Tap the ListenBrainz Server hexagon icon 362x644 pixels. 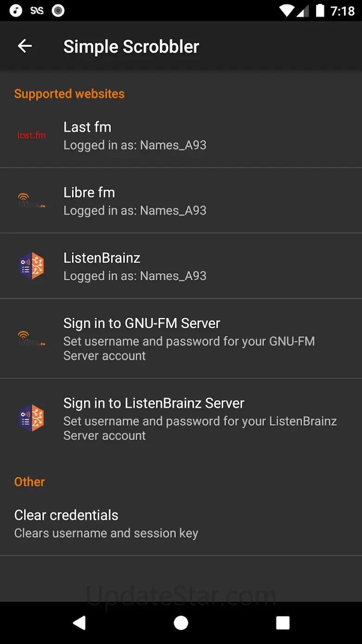click(x=32, y=418)
